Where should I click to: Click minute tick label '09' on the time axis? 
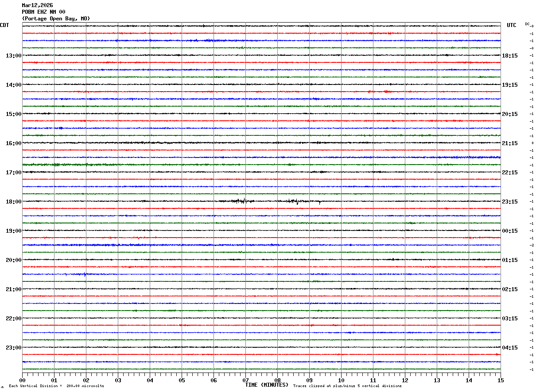(309, 380)
